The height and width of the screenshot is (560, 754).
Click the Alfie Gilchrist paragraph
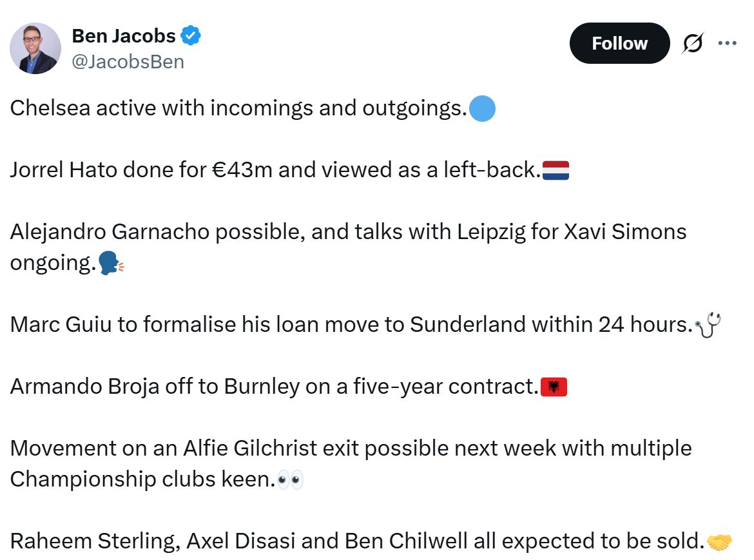(351, 448)
